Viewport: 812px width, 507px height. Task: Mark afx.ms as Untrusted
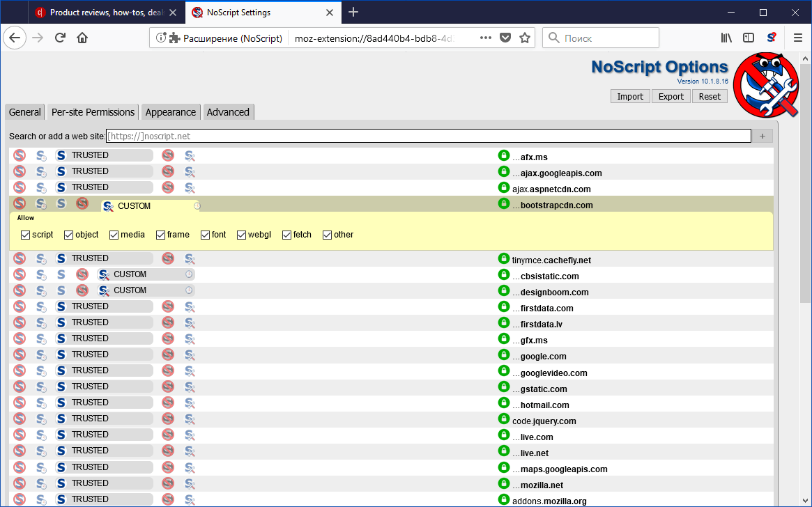click(x=168, y=155)
